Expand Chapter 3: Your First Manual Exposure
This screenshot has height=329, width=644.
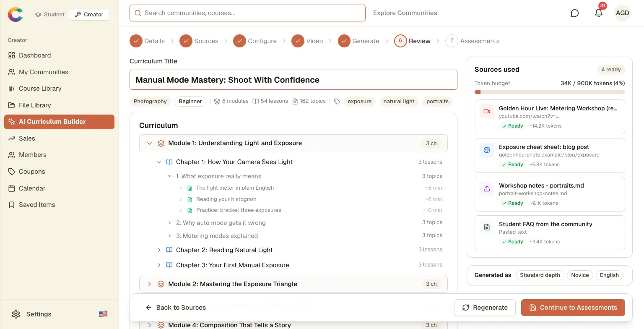pos(159,265)
